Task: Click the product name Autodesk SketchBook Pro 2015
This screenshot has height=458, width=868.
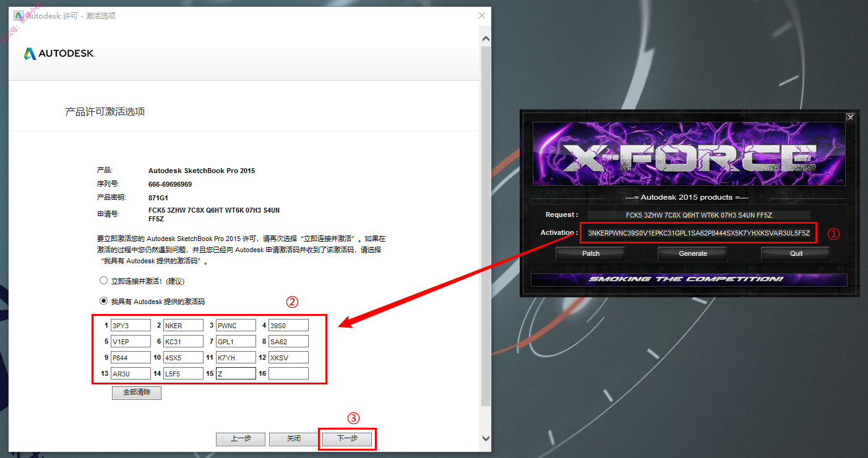Action: click(x=202, y=171)
